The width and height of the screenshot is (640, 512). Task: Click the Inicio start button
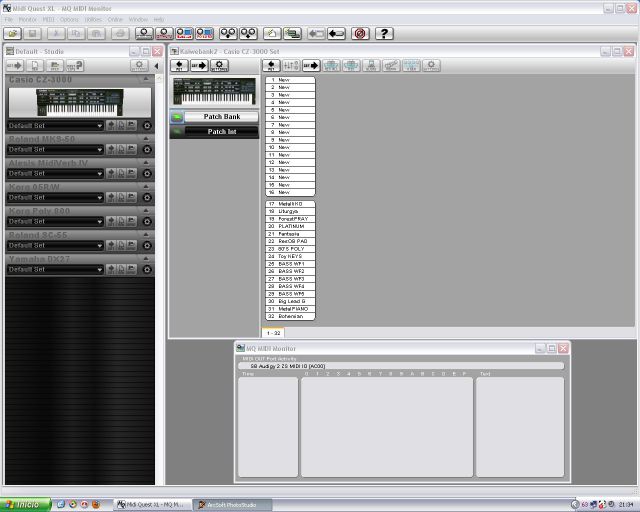pyautogui.click(x=25, y=505)
